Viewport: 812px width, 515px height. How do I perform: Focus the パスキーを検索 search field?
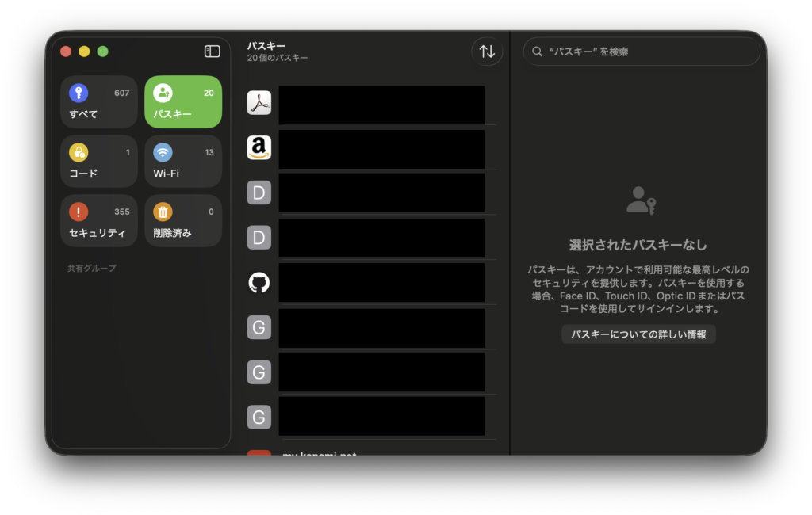pos(642,51)
